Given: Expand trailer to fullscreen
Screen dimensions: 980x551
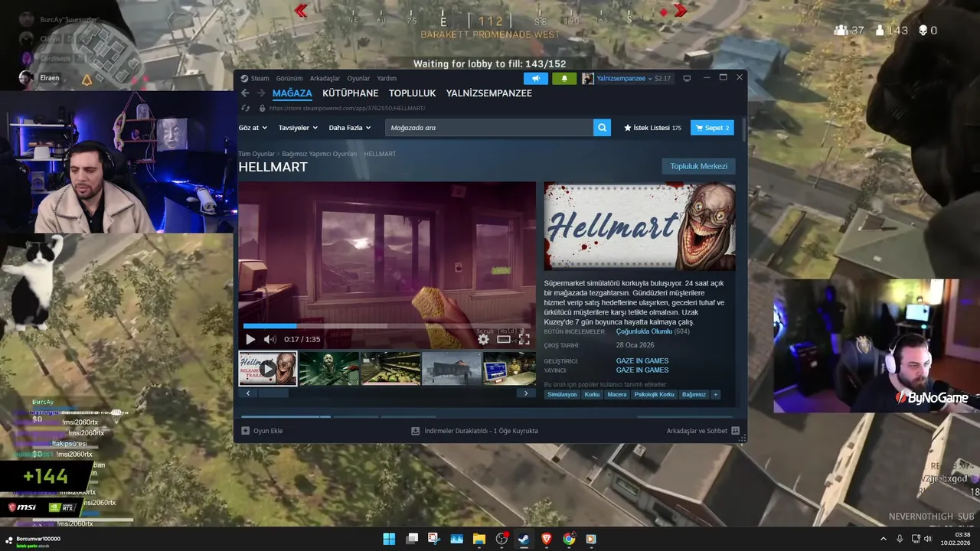Looking at the screenshot, I should pos(524,339).
